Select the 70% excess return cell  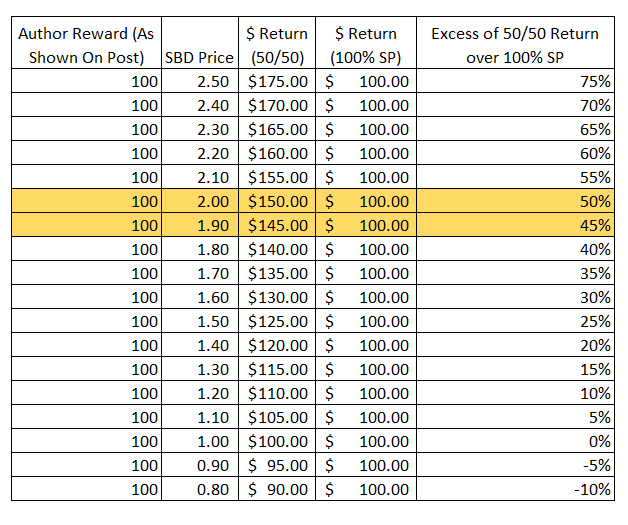click(515, 105)
